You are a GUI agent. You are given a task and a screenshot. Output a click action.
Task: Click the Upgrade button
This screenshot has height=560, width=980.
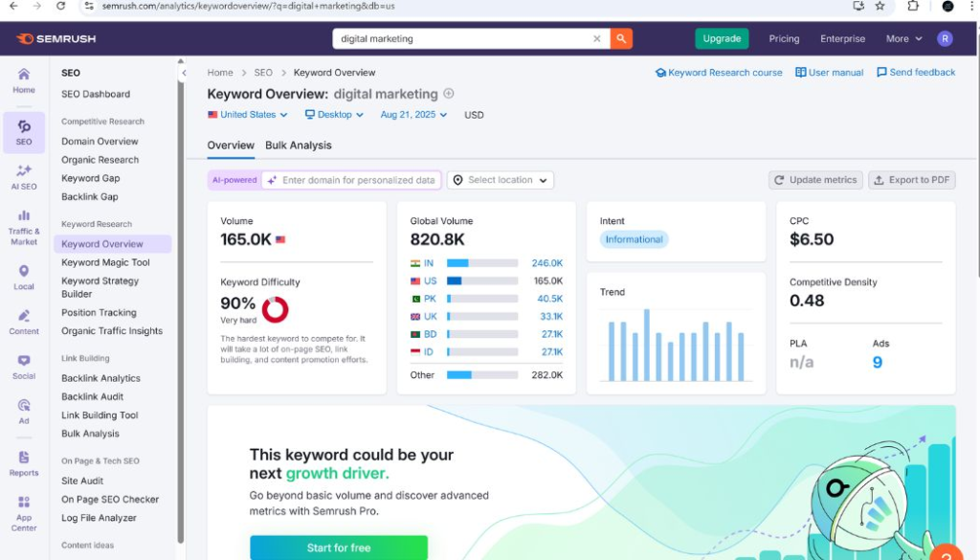point(722,38)
